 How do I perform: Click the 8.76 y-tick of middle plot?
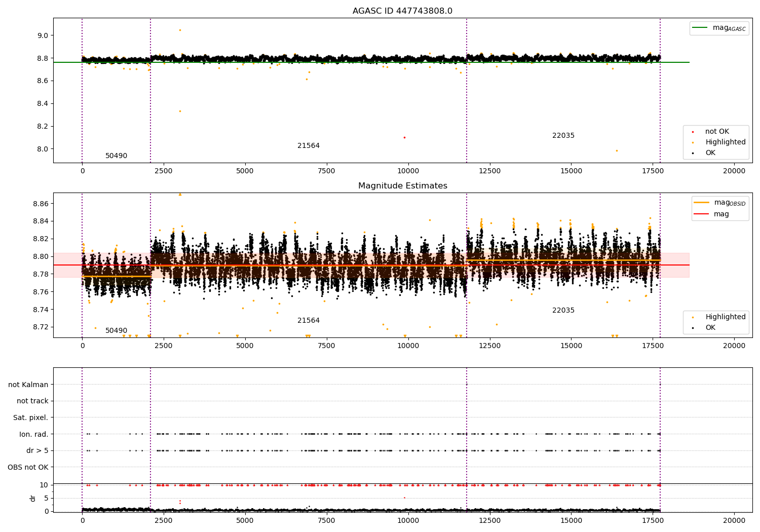[41, 292]
